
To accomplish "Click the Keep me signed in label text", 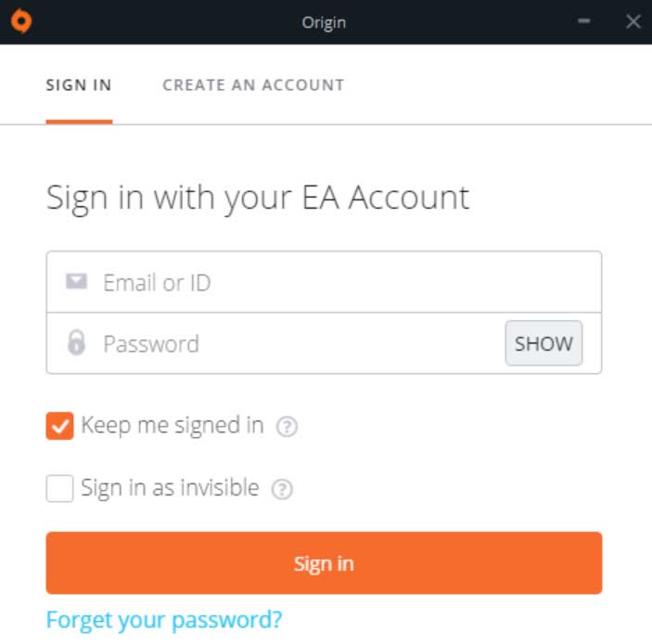I will tap(173, 426).
